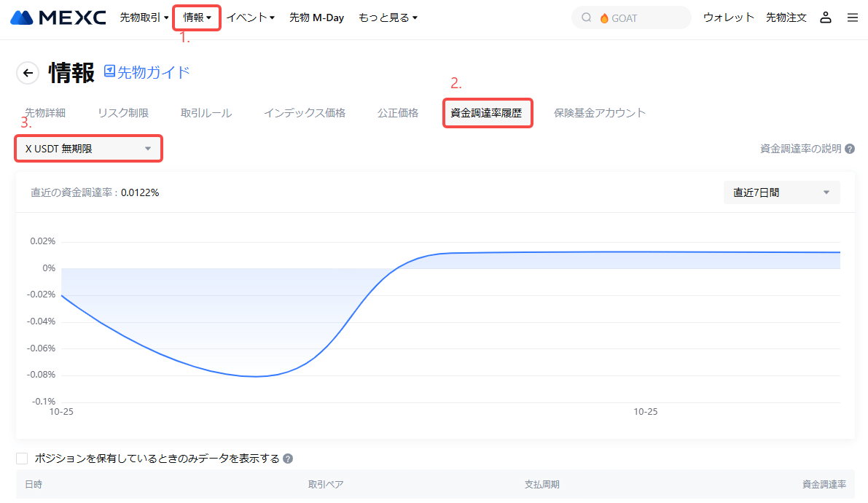Select the リスク制限 tab
The height and width of the screenshot is (503, 868).
123,113
